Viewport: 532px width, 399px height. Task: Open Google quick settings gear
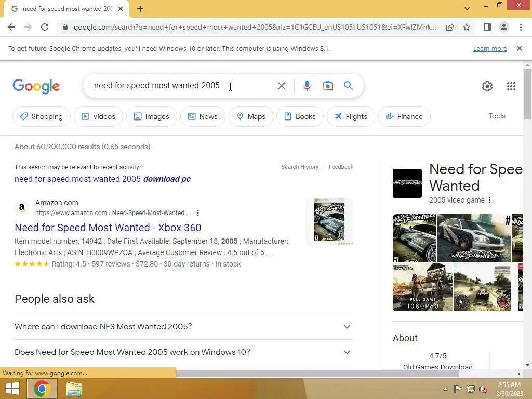487,86
